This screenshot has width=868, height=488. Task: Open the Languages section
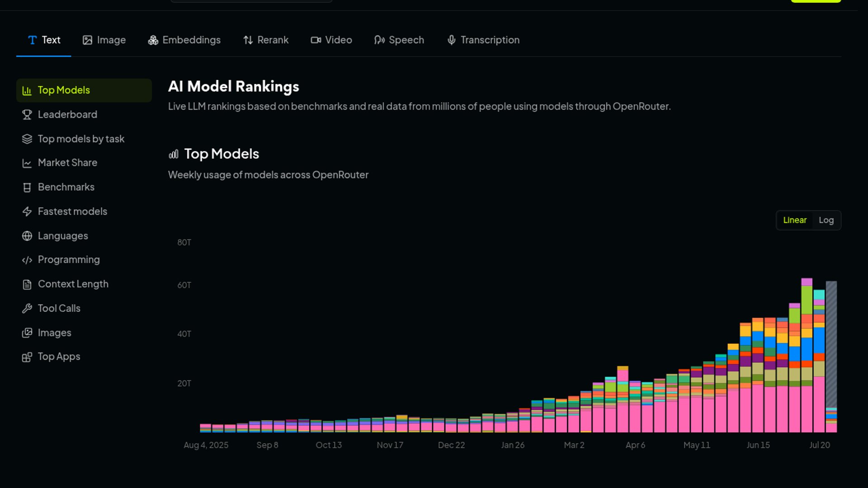point(84,236)
